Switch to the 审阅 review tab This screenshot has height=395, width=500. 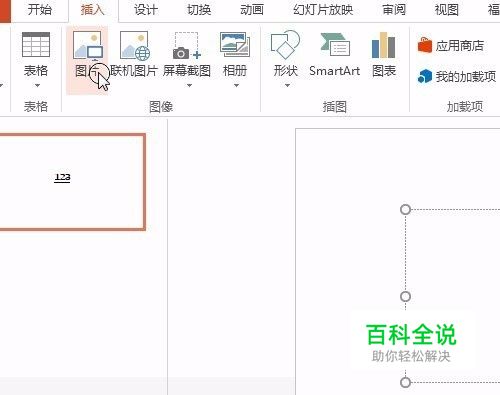394,10
